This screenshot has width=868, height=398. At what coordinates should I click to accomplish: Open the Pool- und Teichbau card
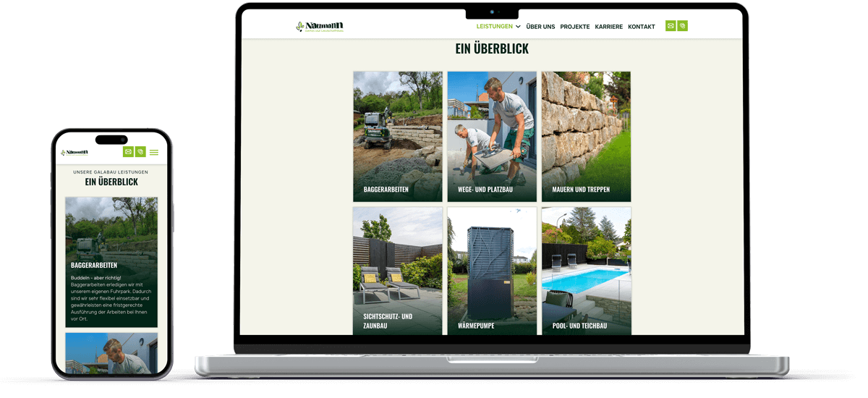[586, 271]
